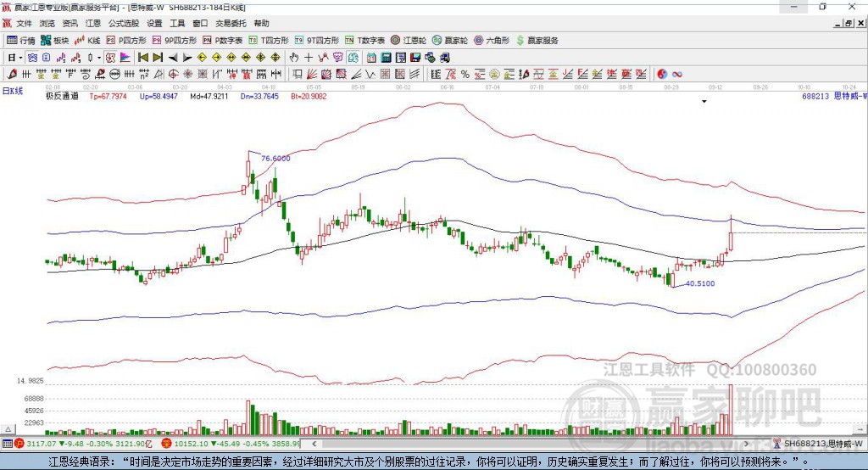Switch to the K线 candlestick chart
The image size is (868, 470).
pos(87,41)
